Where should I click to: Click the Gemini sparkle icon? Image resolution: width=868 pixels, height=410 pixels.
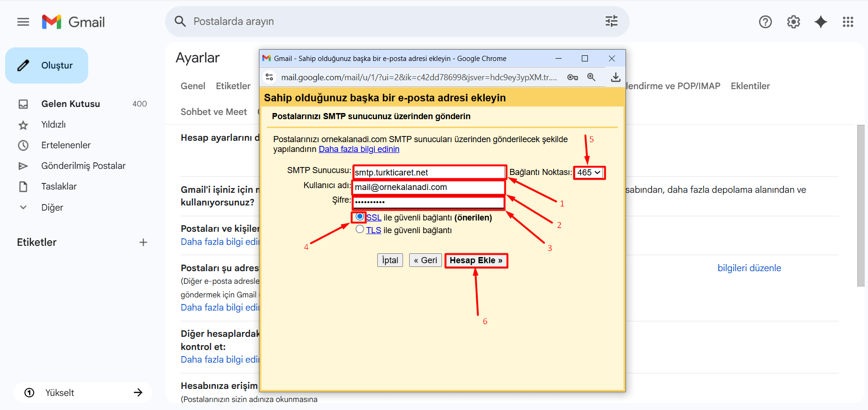coord(821,22)
